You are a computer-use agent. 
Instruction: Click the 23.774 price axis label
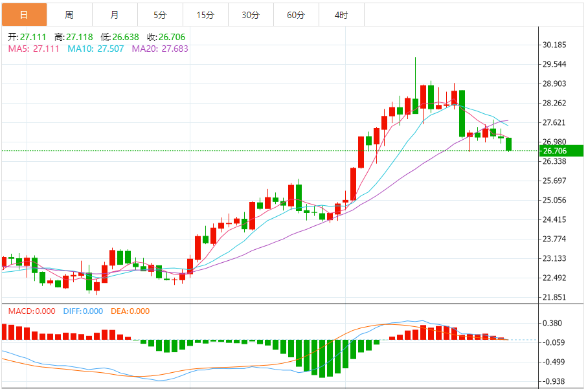click(554, 239)
